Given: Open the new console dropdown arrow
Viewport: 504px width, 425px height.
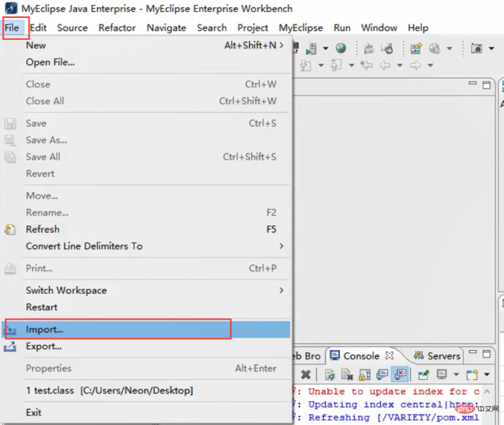Looking at the screenshot, I should click(x=487, y=375).
